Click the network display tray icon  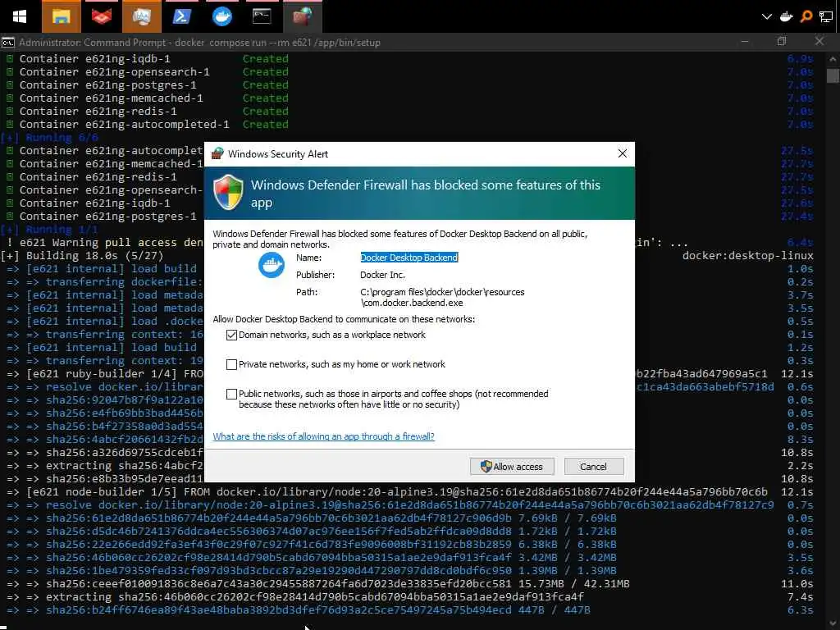tap(826, 16)
